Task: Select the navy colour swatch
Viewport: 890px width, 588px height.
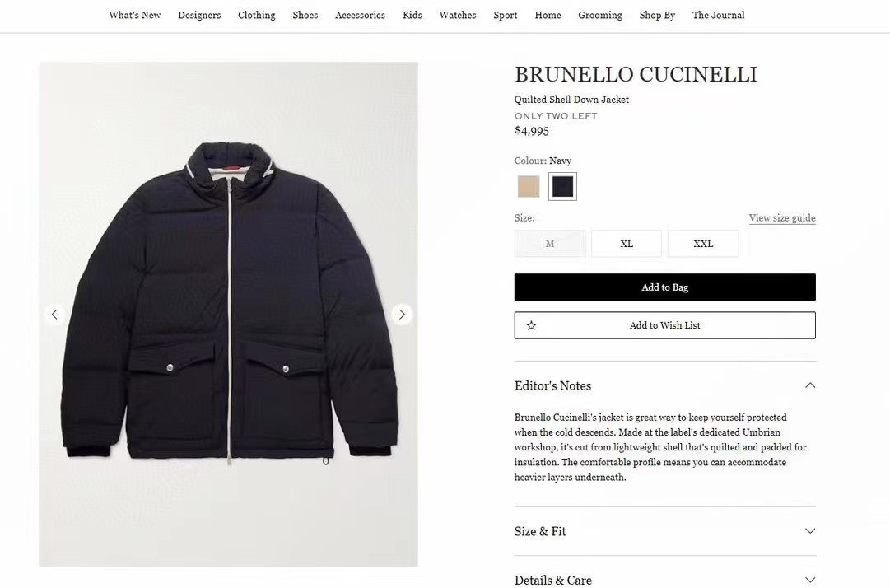Action: 562,186
